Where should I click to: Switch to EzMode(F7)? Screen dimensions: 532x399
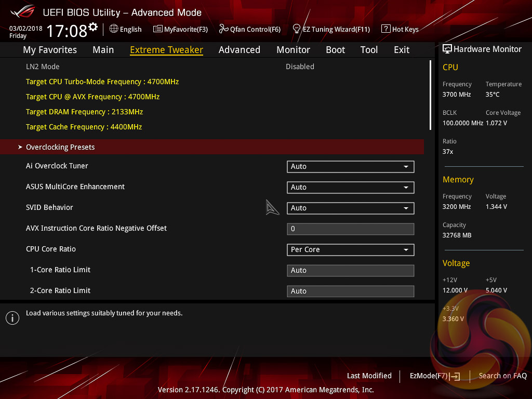pos(435,376)
